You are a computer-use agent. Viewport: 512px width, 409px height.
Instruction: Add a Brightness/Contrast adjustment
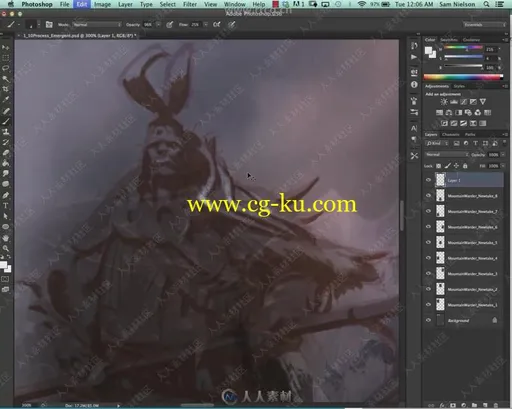pyautogui.click(x=444, y=102)
